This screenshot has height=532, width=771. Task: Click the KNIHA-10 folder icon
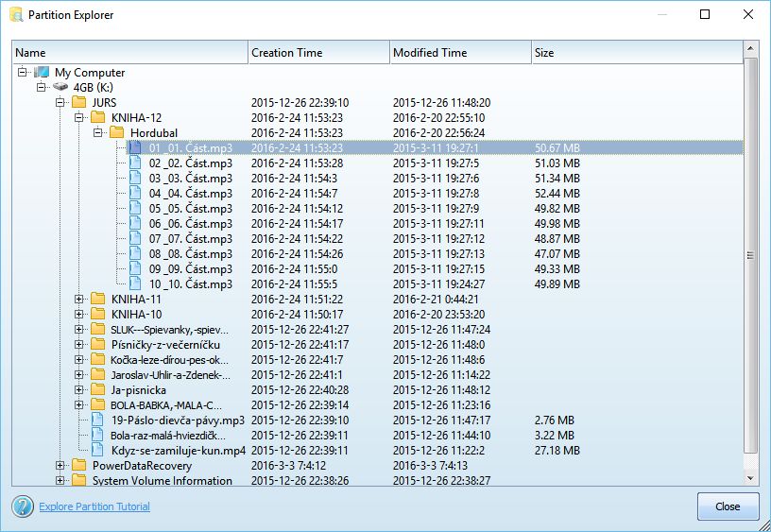pyautogui.click(x=98, y=314)
